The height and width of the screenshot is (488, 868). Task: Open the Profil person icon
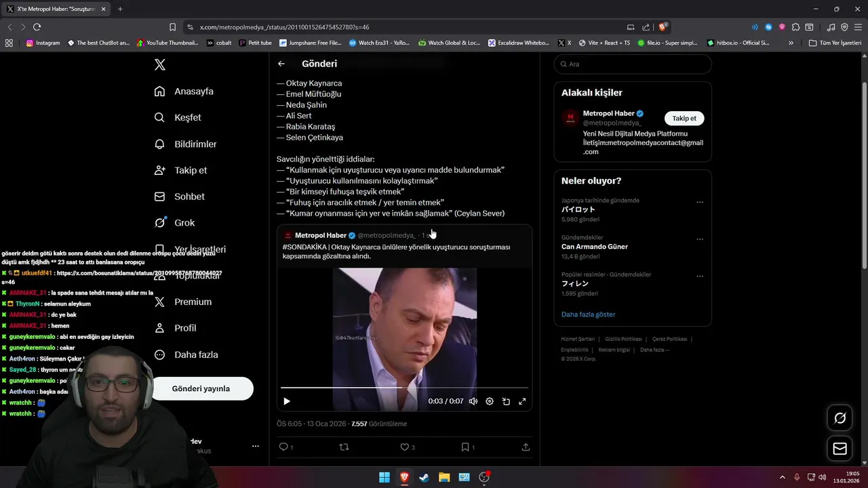point(159,328)
